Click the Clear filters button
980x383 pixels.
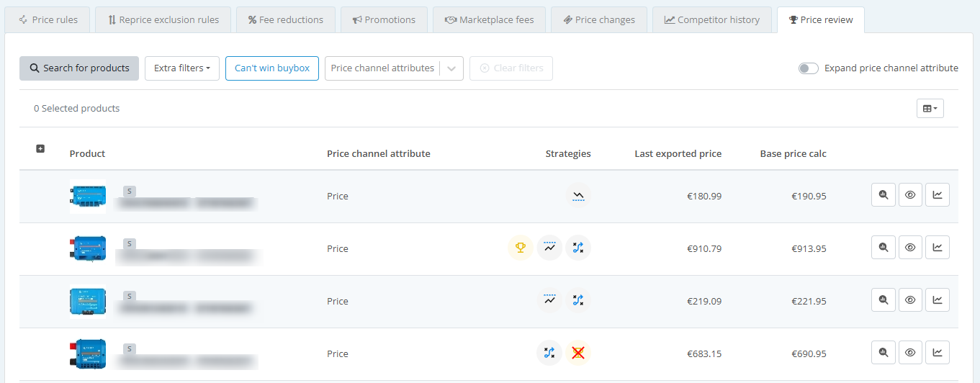pyautogui.click(x=511, y=68)
